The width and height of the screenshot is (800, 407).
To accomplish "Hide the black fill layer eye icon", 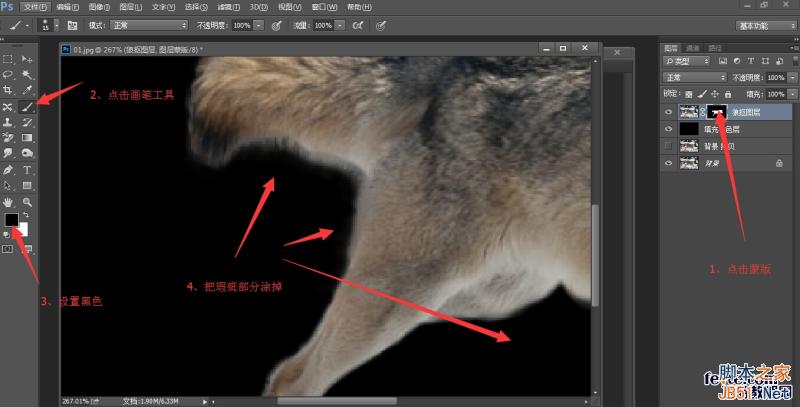I will [668, 129].
